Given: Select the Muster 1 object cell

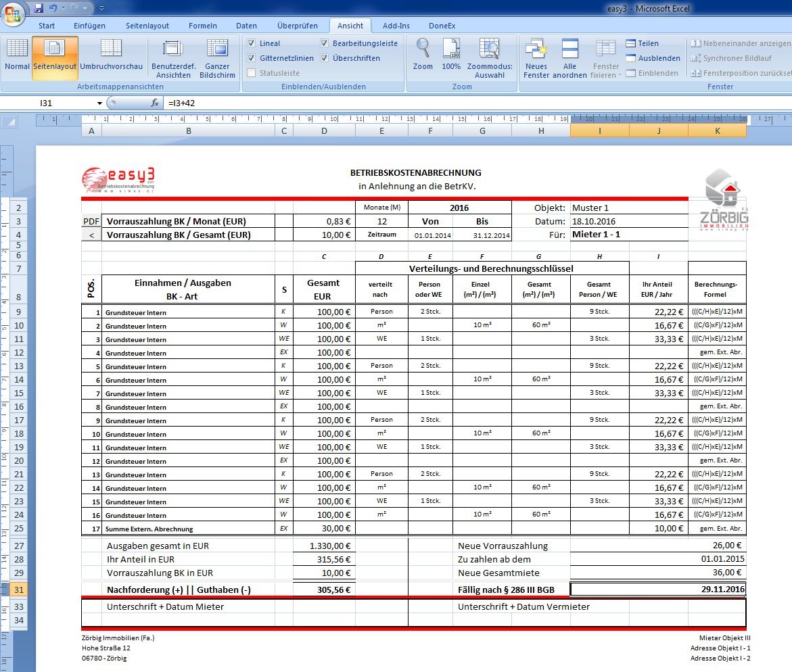Looking at the screenshot, I should click(629, 208).
